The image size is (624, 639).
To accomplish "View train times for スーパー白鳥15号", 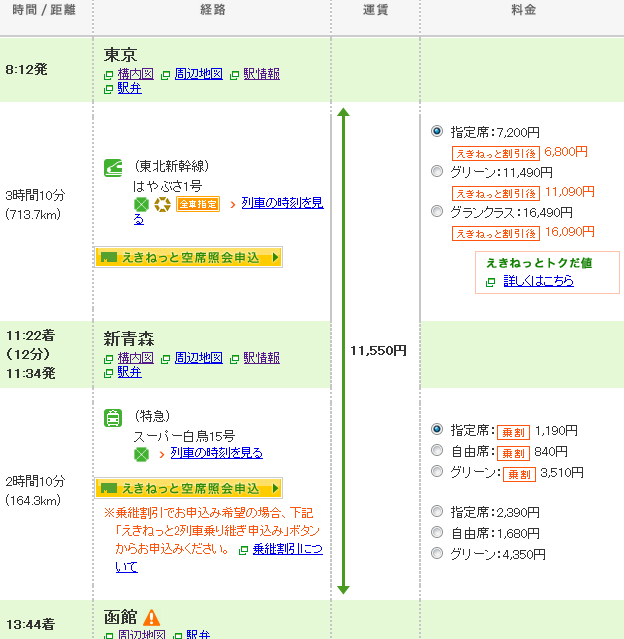I will click(x=216, y=453).
